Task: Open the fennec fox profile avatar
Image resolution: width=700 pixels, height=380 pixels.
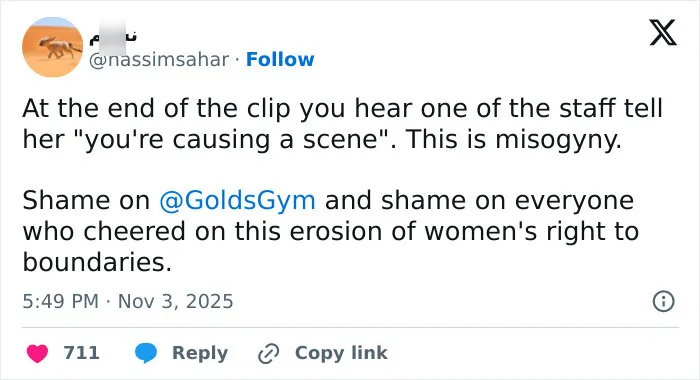Action: [x=53, y=47]
